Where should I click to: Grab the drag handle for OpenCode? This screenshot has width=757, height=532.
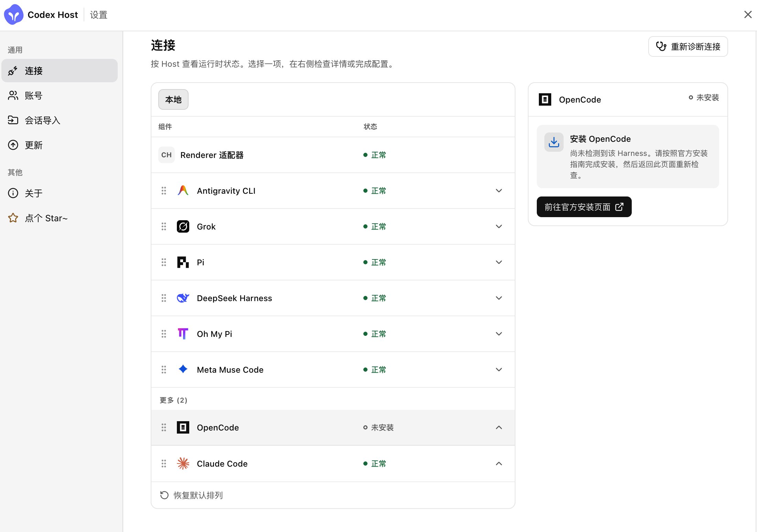pos(164,427)
